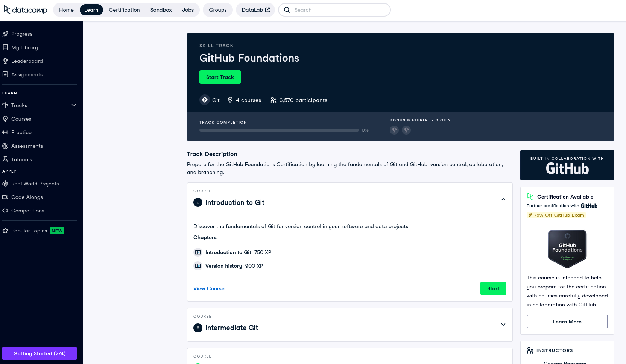Expand the Intermediate Git course
The width and height of the screenshot is (626, 364).
(503, 325)
